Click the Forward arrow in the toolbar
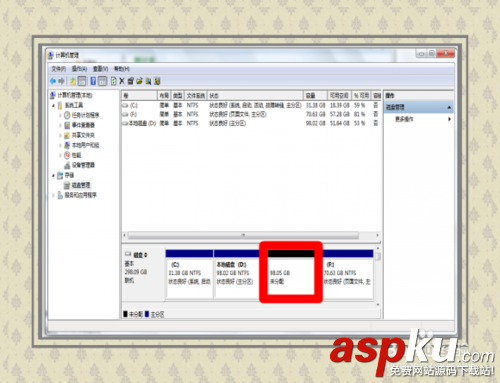 pos(61,81)
